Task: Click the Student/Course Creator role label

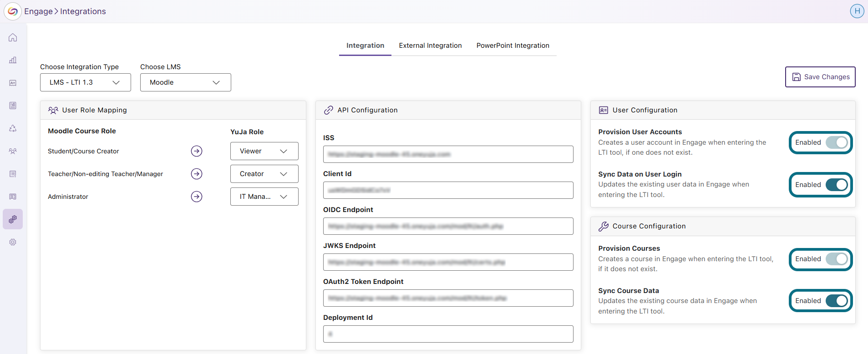Action: coord(83,151)
